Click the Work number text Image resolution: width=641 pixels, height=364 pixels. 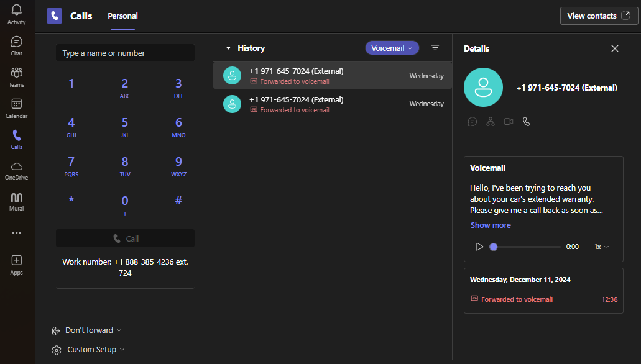click(125, 267)
